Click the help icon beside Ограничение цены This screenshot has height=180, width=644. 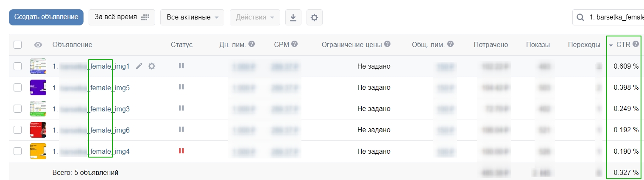pos(387,44)
